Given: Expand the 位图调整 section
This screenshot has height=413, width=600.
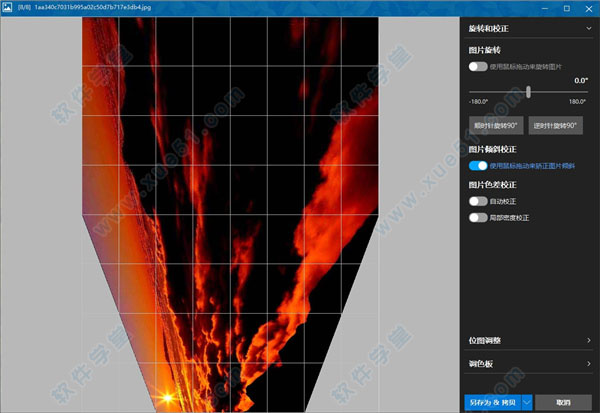Looking at the screenshot, I should (x=589, y=341).
